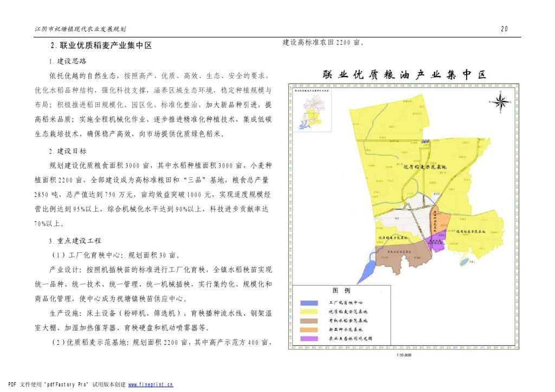The image size is (555, 392).
Task: Click the purple 农业生态休闲观光园 legend swatch
Action: 309,338
